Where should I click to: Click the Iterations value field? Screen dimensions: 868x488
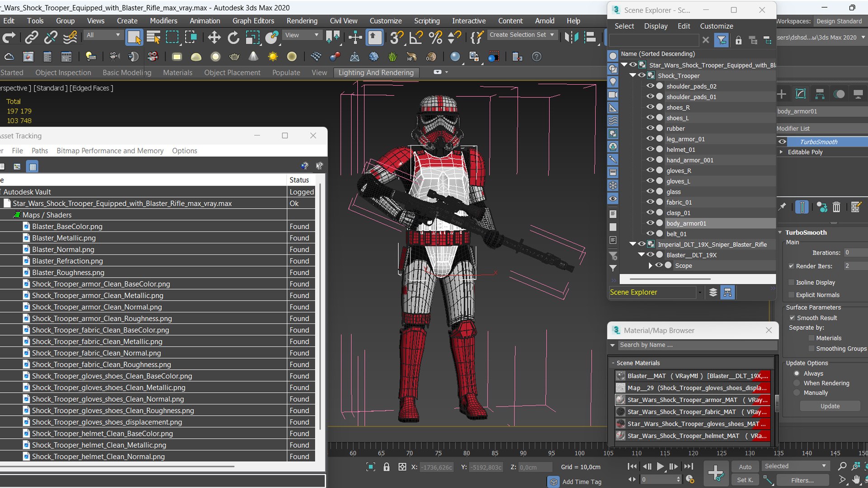point(855,253)
